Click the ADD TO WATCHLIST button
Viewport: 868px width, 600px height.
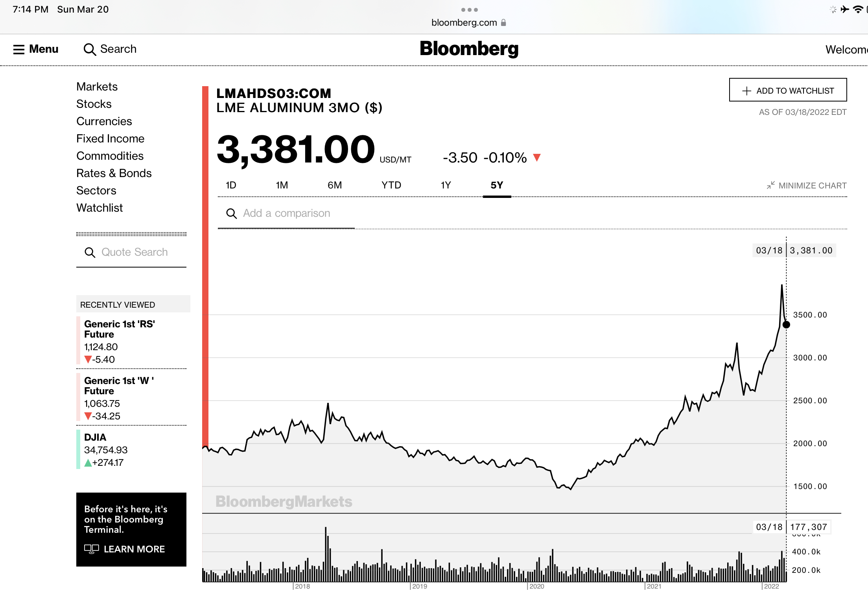788,90
